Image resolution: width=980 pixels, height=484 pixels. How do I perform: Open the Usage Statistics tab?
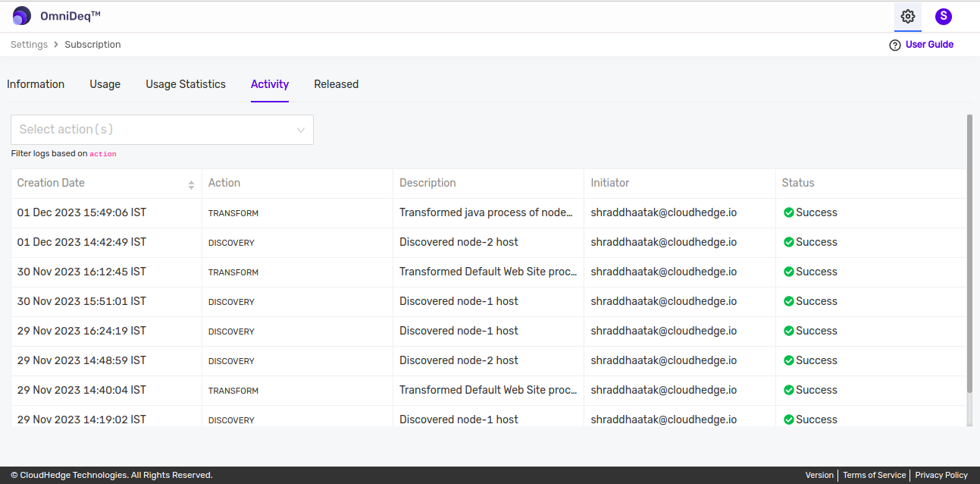click(186, 84)
